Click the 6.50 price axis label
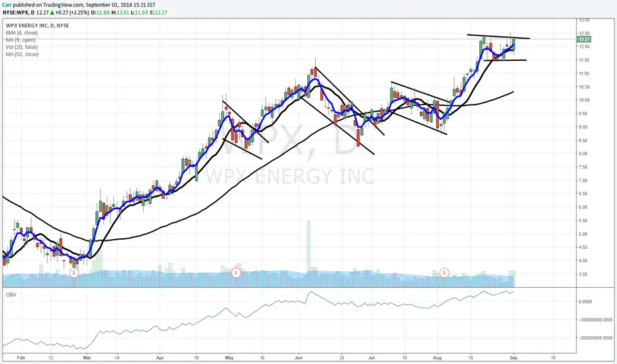 pos(583,194)
